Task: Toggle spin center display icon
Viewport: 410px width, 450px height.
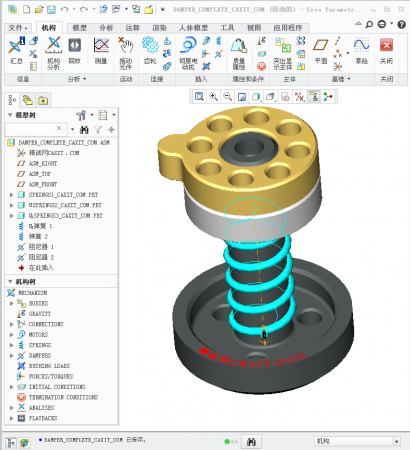Action: coord(328,97)
